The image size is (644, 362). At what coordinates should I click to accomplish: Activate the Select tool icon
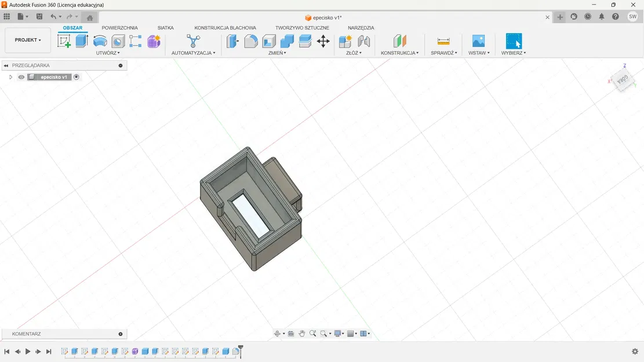[x=514, y=41]
